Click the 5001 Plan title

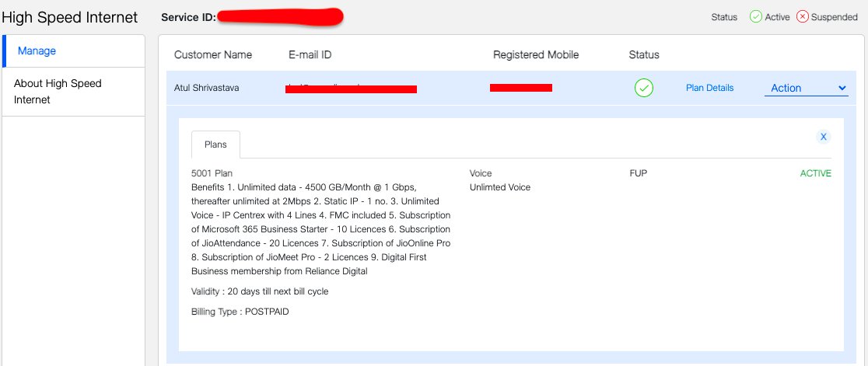pos(212,173)
